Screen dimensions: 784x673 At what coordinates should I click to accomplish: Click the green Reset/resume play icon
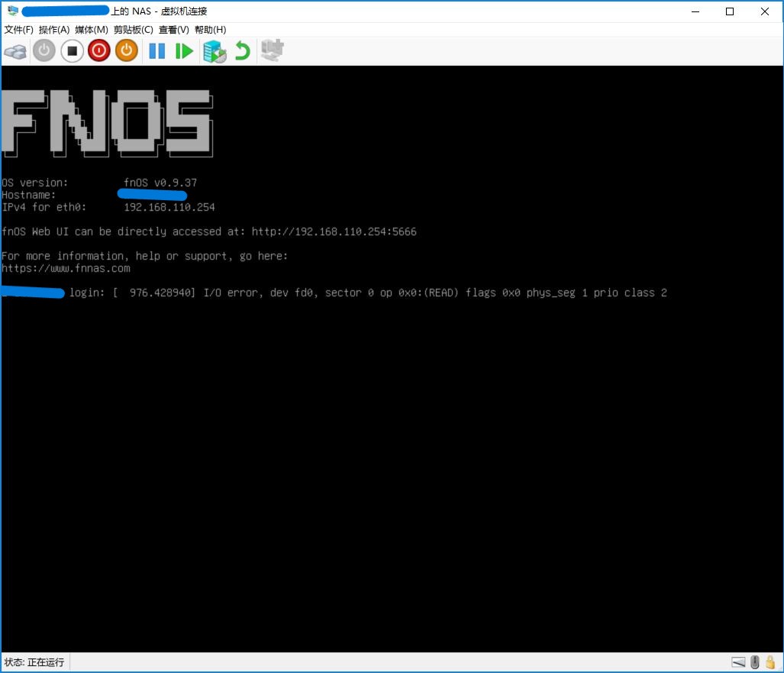[184, 51]
